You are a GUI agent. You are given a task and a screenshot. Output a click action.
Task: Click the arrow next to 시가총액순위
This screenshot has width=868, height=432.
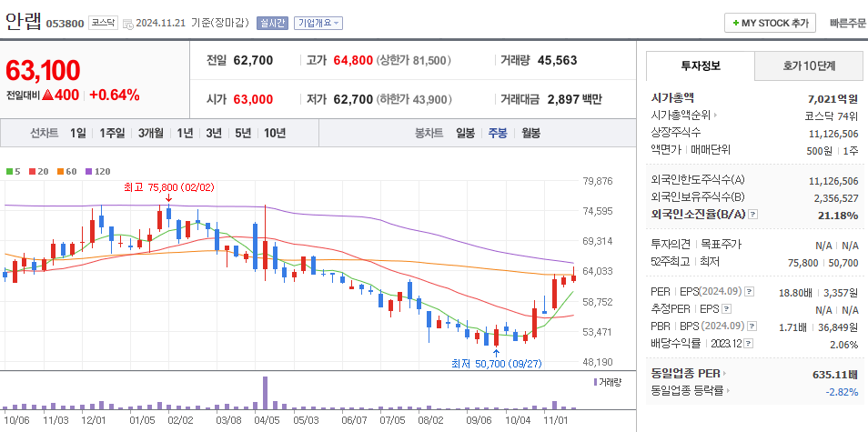715,116
